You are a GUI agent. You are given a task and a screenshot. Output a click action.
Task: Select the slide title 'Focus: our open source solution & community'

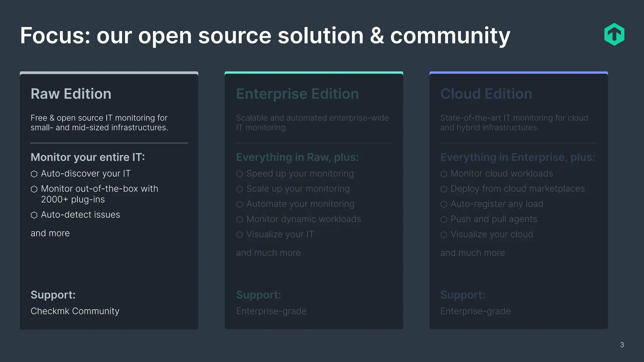pos(265,36)
